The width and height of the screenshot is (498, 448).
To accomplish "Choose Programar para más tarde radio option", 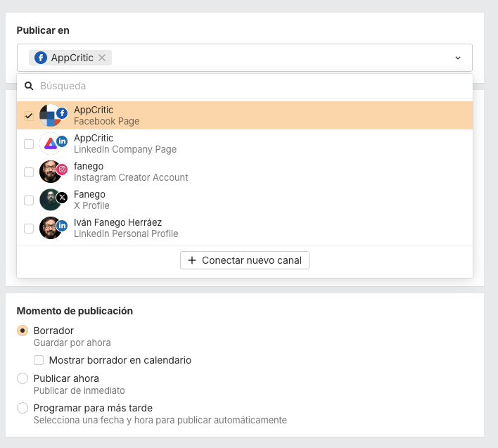I will point(23,408).
